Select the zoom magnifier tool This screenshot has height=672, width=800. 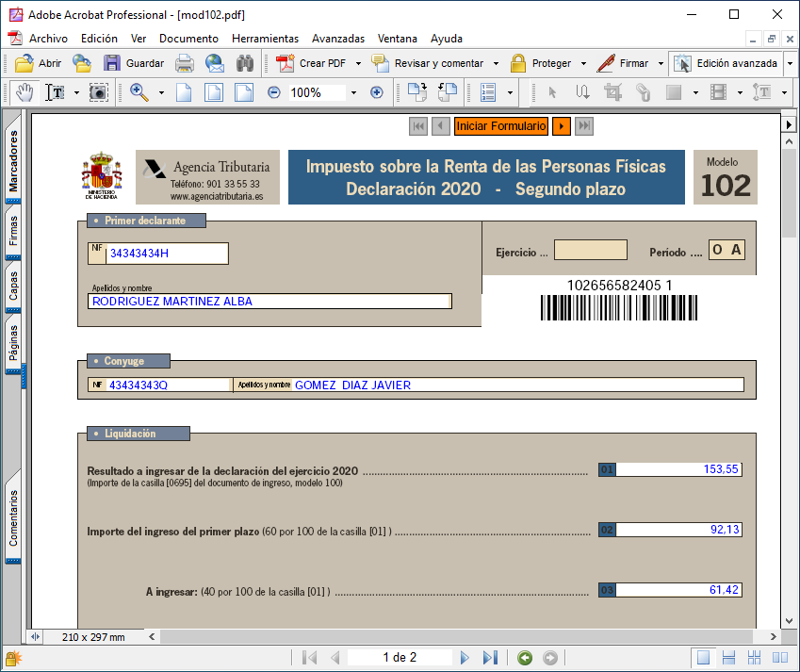click(139, 92)
